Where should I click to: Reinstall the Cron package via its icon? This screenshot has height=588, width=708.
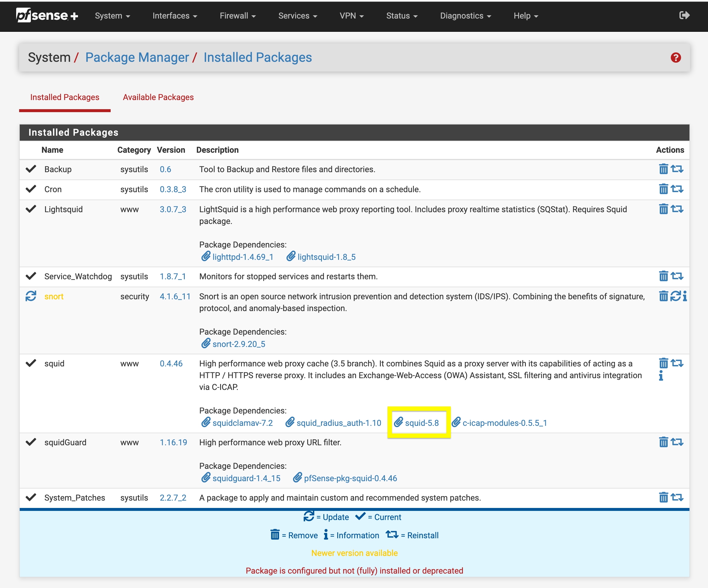tap(677, 189)
